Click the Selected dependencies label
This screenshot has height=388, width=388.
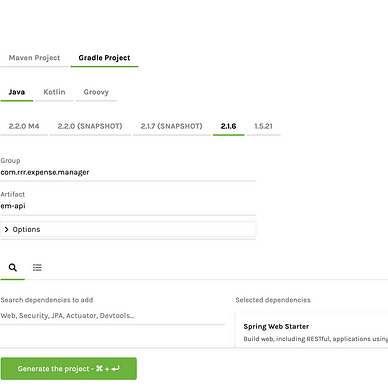[x=273, y=300]
